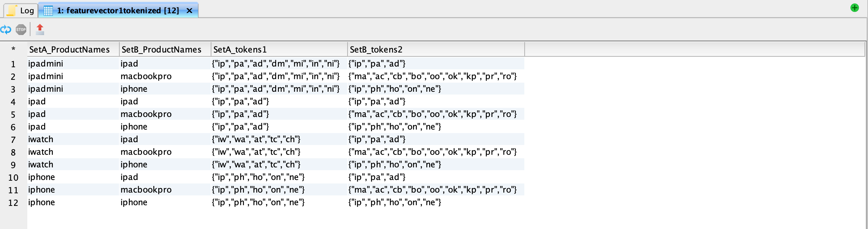This screenshot has height=229, width=868.
Task: Click the asterisk select-all corner header
Action: pyautogui.click(x=13, y=49)
